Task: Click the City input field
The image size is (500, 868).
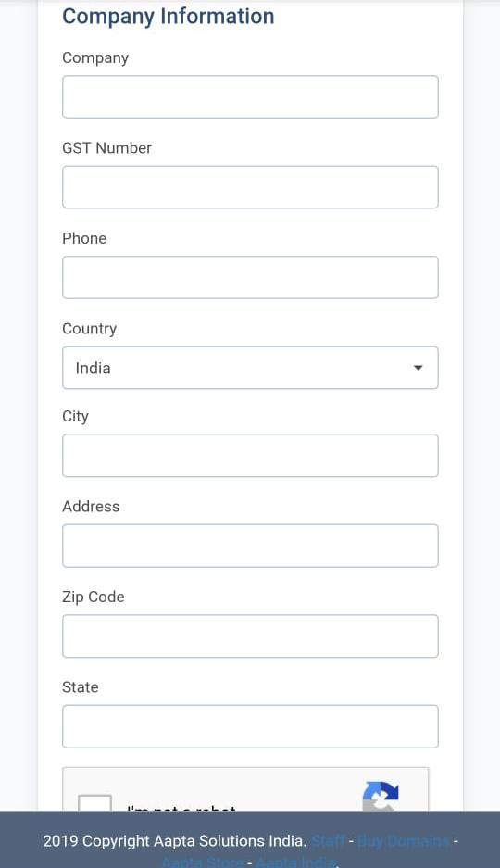Action: (x=250, y=456)
